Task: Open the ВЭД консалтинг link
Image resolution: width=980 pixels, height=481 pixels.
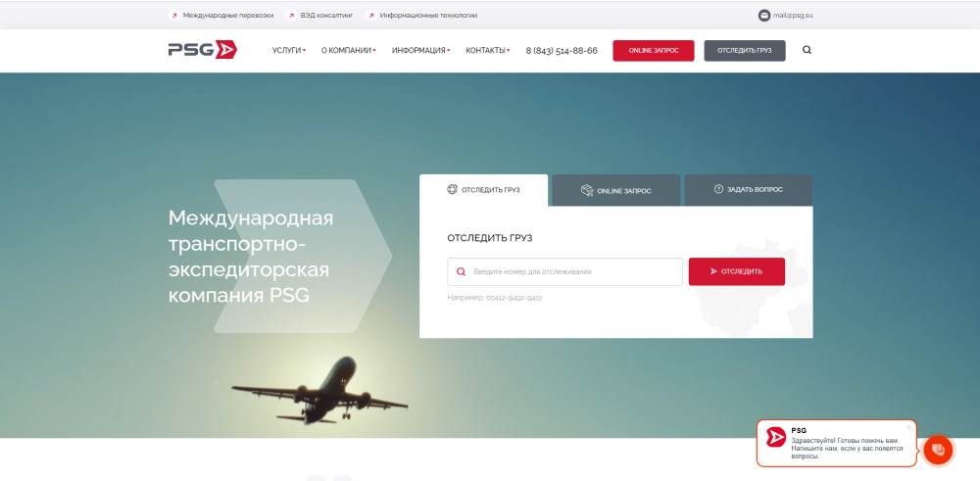Action: (328, 15)
